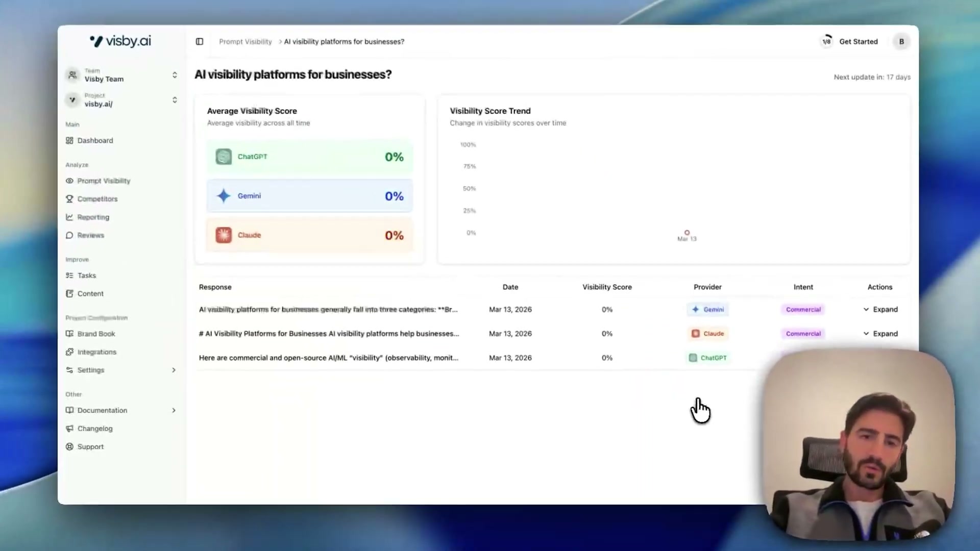Click the Reviews speech bubble icon
The width and height of the screenshot is (980, 551).
click(x=69, y=235)
